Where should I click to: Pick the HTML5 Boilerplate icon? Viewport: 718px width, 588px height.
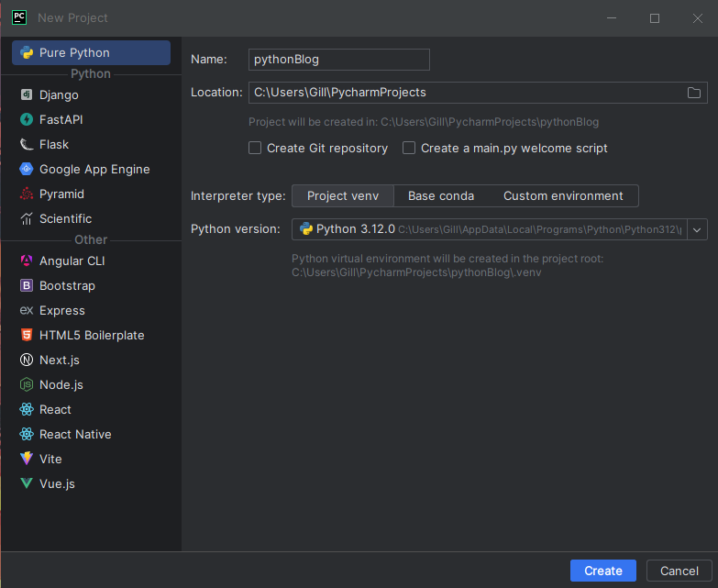tap(27, 335)
